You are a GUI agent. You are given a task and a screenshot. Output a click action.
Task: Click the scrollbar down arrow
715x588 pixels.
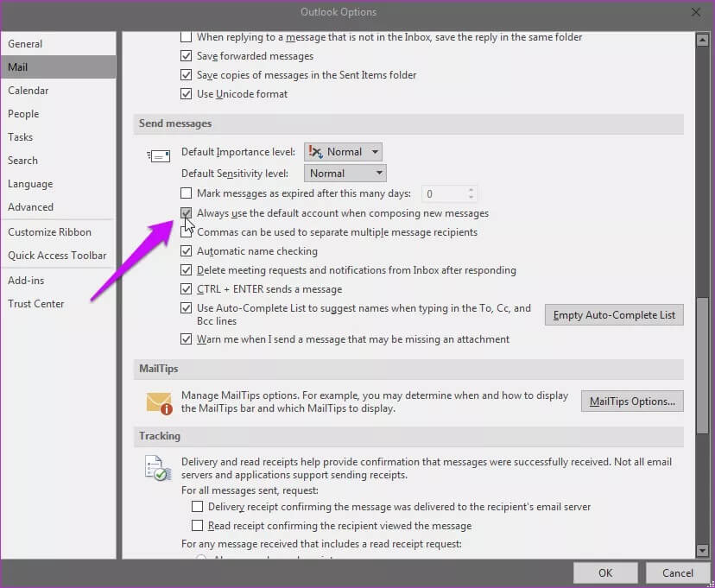(702, 551)
